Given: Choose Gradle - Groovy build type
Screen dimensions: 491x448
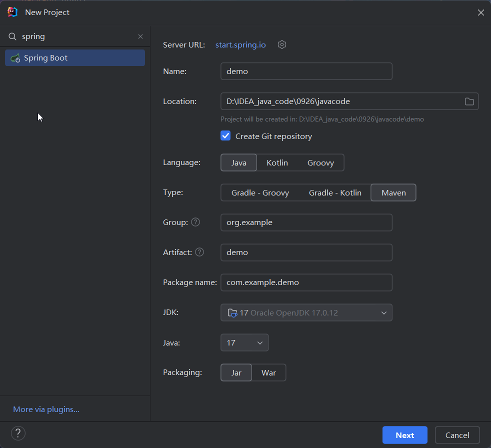Looking at the screenshot, I should coord(260,193).
